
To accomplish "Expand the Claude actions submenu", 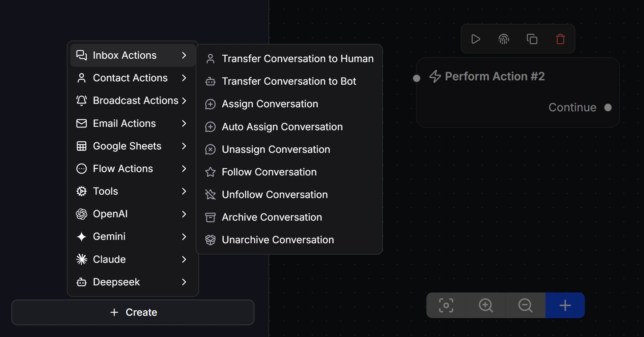I will (x=133, y=259).
